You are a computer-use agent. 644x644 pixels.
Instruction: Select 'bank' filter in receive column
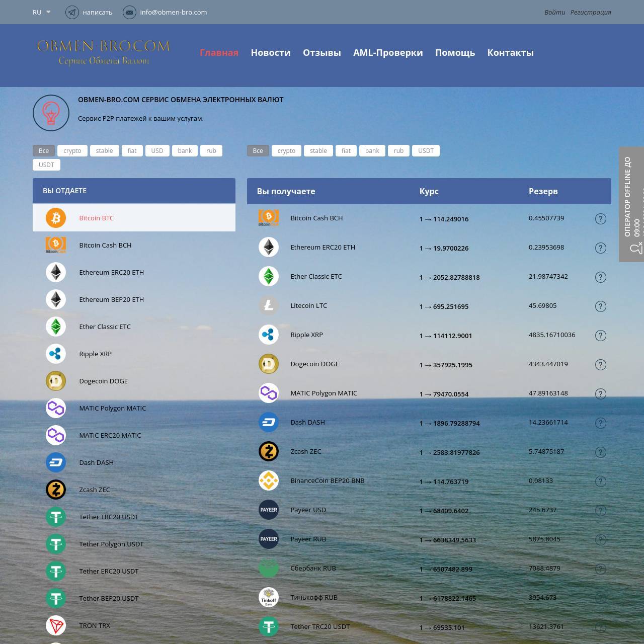point(372,150)
